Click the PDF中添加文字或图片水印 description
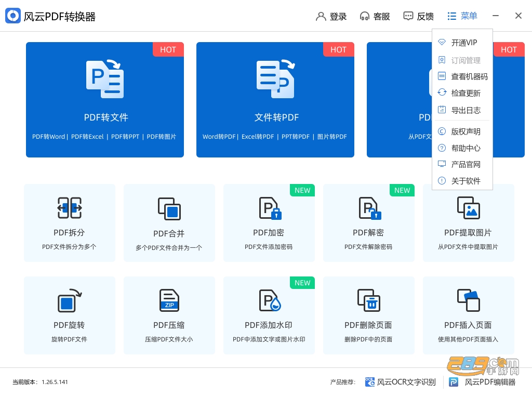 [269, 339]
